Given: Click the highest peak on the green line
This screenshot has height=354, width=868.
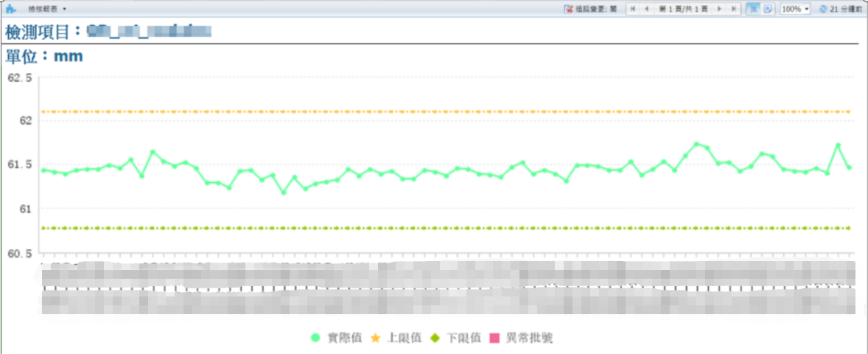Looking at the screenshot, I should click(696, 144).
